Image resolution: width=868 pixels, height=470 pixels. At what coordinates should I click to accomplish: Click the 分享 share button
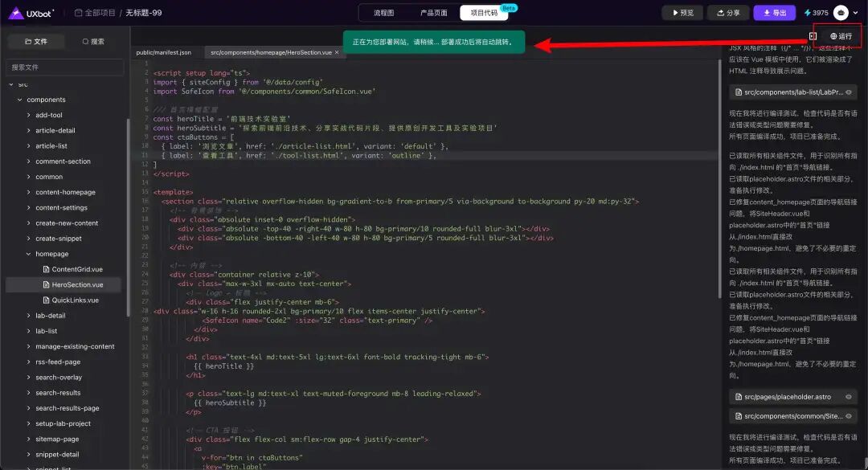(x=728, y=13)
